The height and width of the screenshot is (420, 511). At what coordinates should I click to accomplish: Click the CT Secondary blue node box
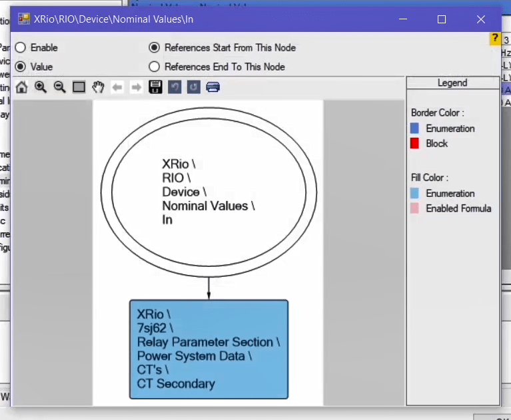pos(209,349)
